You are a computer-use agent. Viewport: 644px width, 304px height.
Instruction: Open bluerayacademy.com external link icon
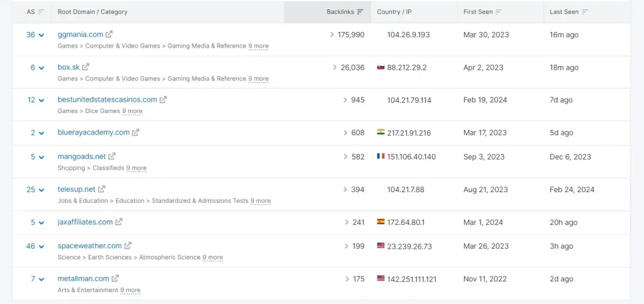click(136, 133)
